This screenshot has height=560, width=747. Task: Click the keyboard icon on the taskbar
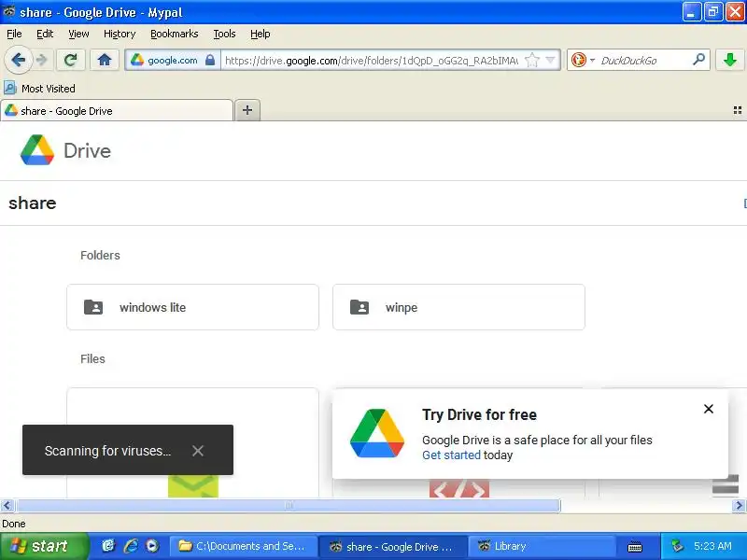635,547
